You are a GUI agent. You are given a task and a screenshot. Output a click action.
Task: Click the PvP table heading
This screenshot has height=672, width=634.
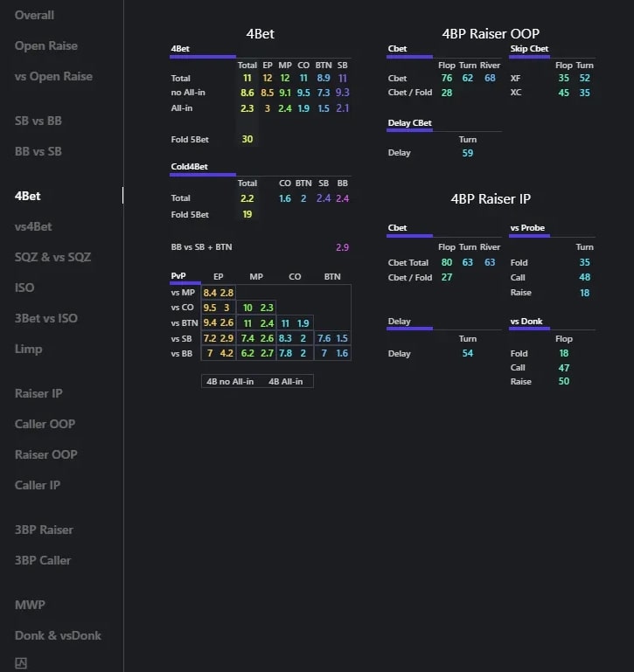click(178, 276)
